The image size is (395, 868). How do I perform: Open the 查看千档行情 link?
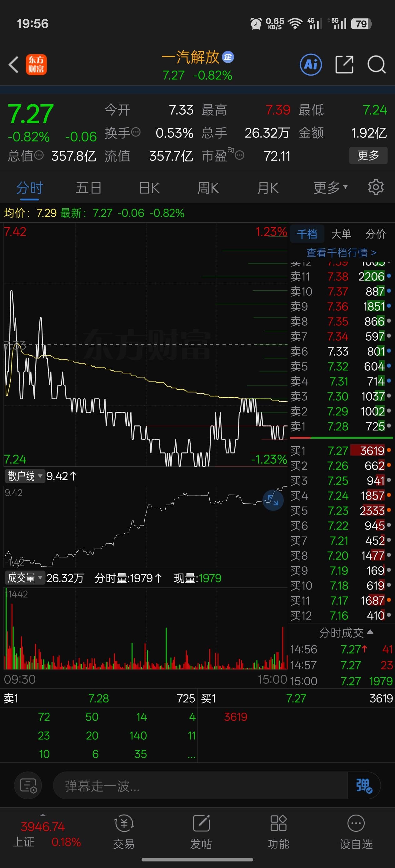[x=341, y=252]
